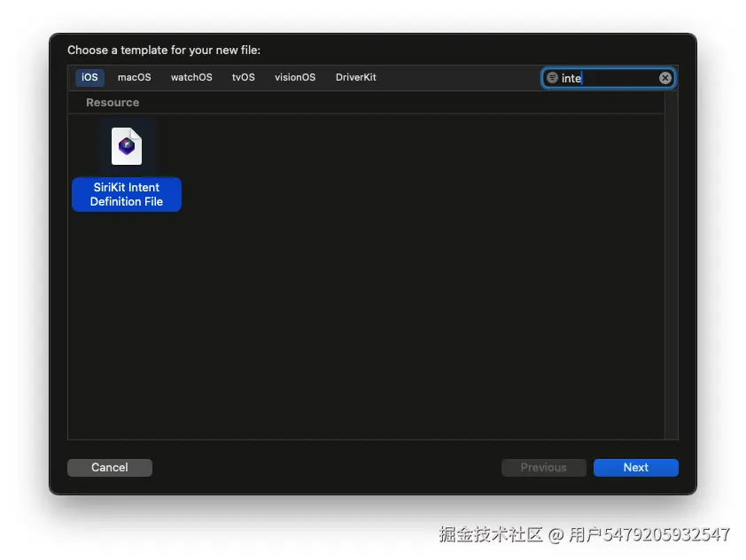Collapse the Resource section header
Viewport: 746px width, 560px height.
pos(112,103)
